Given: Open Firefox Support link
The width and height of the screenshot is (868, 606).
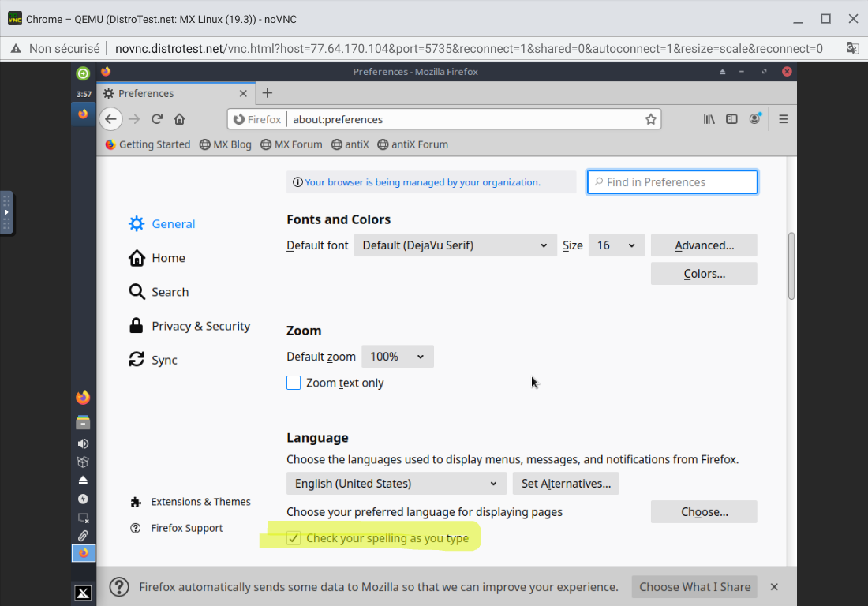Looking at the screenshot, I should (176, 528).
